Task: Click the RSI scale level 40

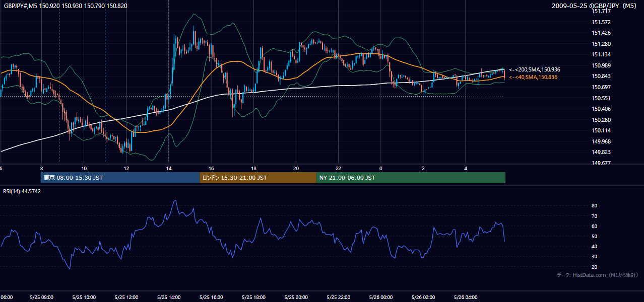Action: pos(594,246)
